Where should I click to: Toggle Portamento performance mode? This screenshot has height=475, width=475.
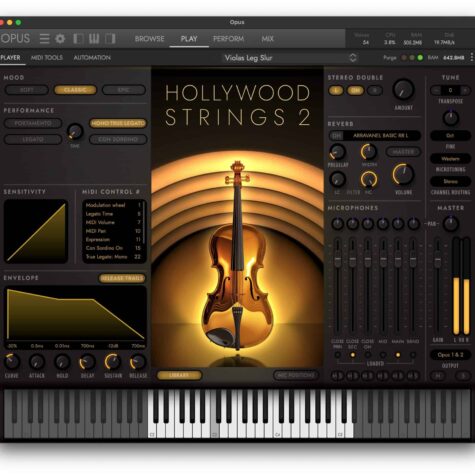33,123
